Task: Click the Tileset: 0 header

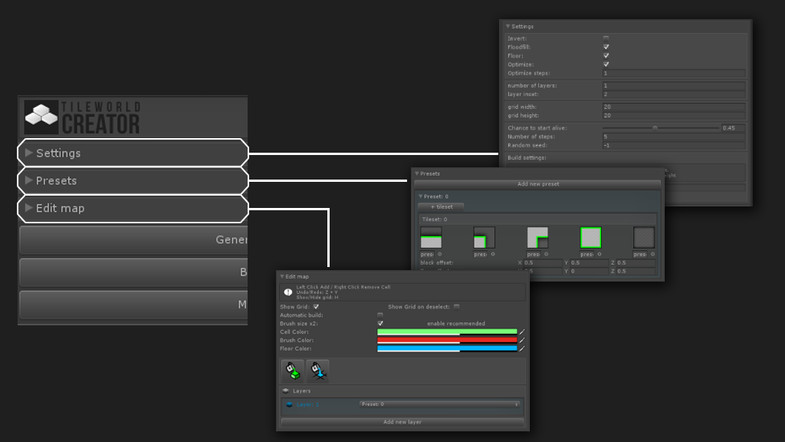Action: pyautogui.click(x=537, y=219)
